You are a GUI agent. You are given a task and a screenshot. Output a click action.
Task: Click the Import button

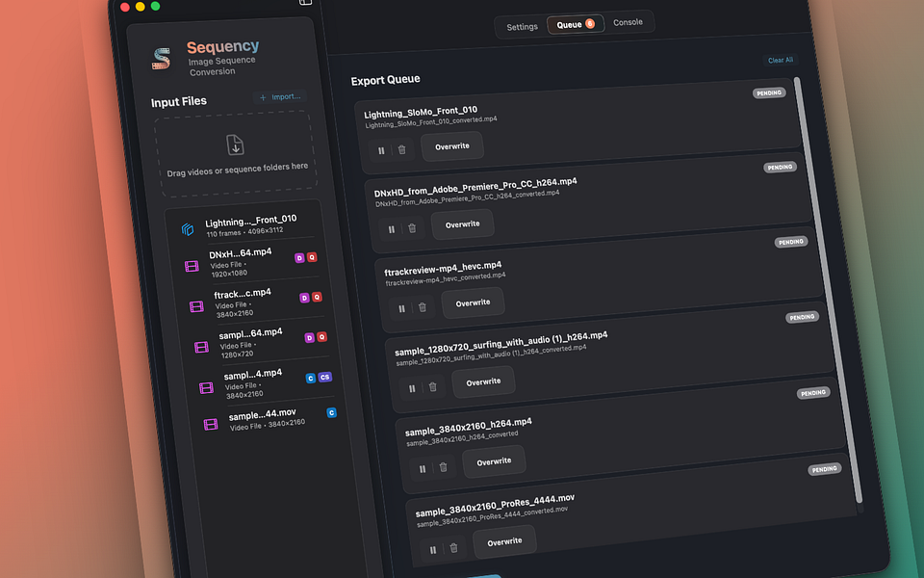[280, 96]
